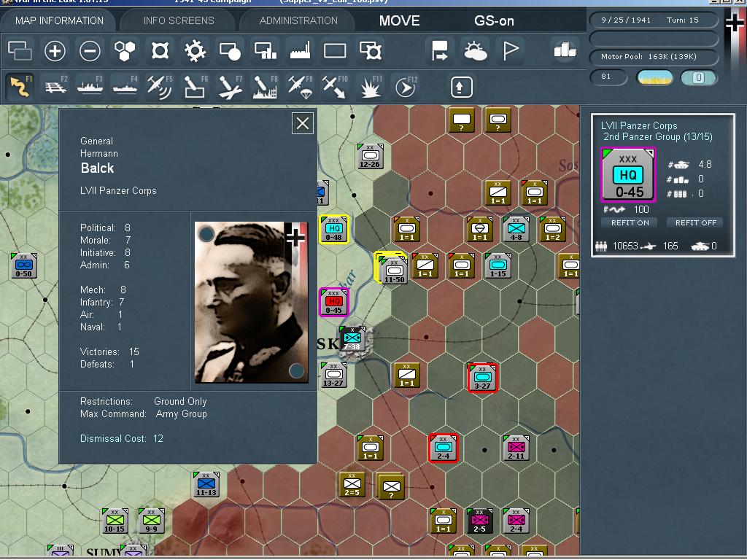Set REFIT OFF for LVII Panzer Corps
Viewport: 747px width, 560px height.
coord(695,222)
